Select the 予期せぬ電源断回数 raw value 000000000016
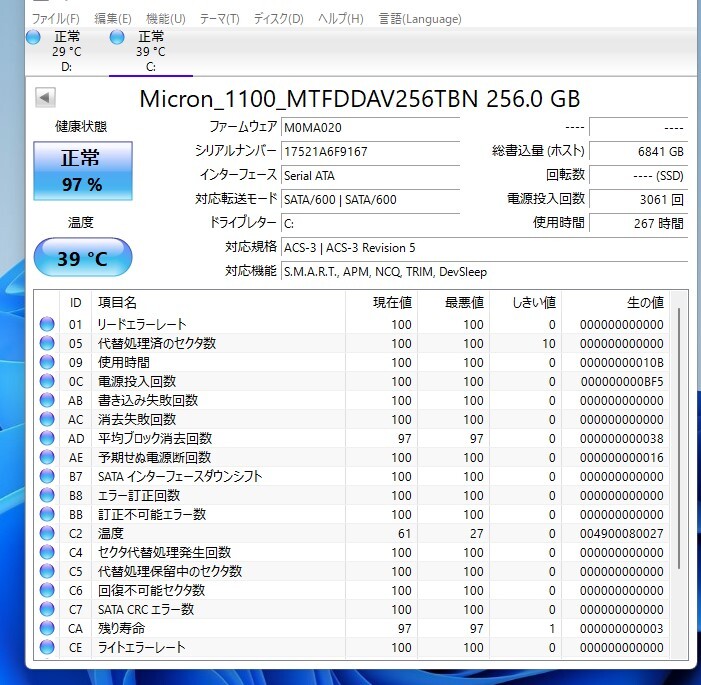Image resolution: width=701 pixels, height=685 pixels. [621, 457]
